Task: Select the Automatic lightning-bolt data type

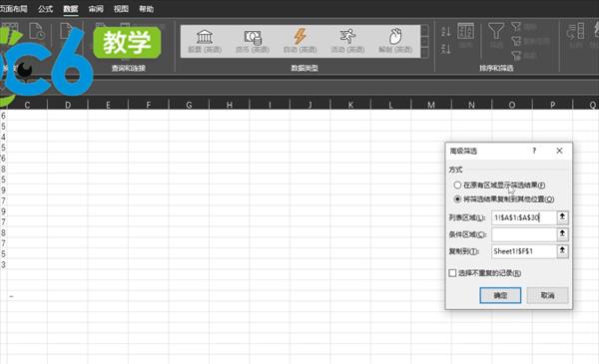Action: pos(299,42)
